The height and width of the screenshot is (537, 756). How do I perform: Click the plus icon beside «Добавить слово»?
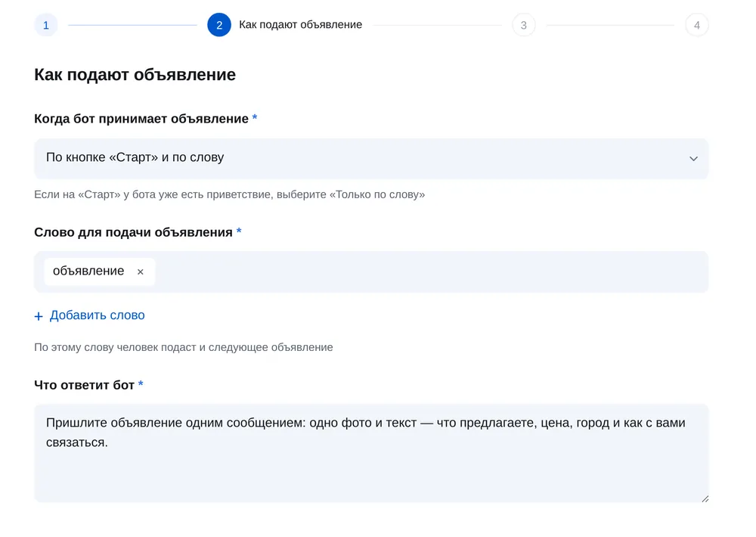(x=39, y=316)
